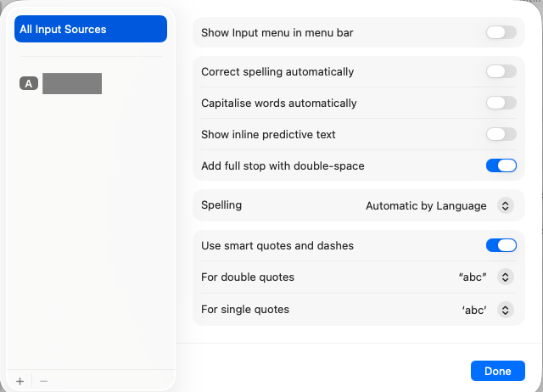543x392 pixels.
Task: Click the plus icon to add input source
Action: tap(20, 381)
